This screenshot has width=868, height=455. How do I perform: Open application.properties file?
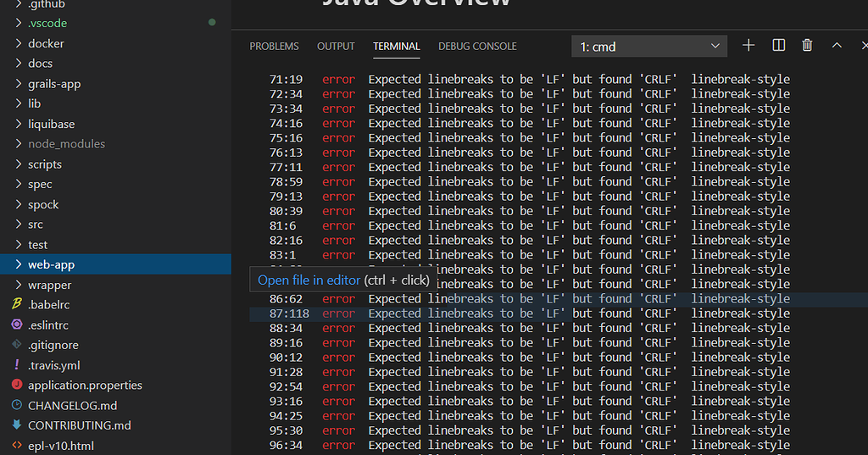tap(85, 386)
